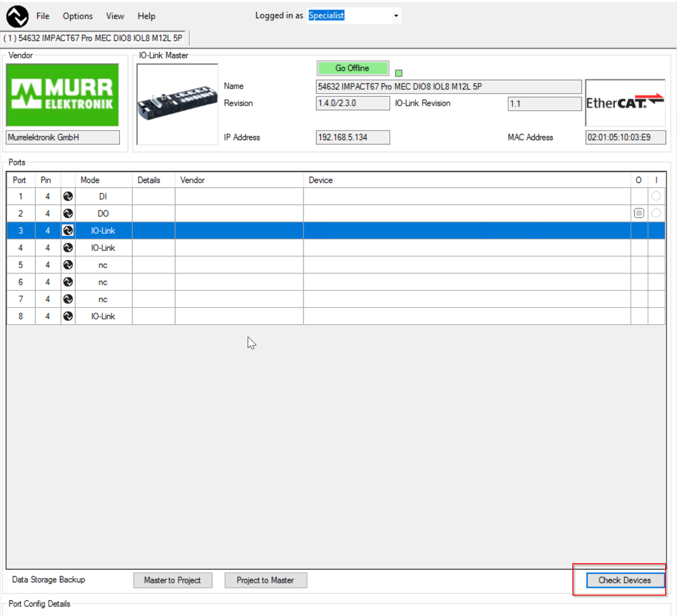This screenshot has width=677, height=616.
Task: Click the DI mode cell of port 1
Action: (x=103, y=196)
